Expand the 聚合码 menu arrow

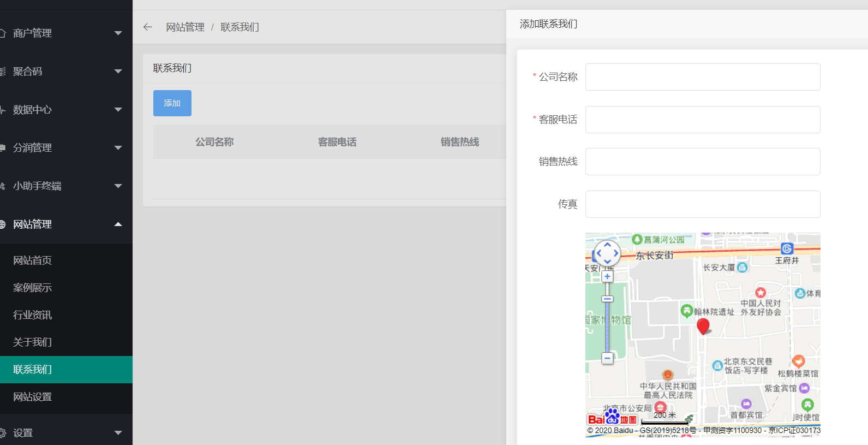click(118, 72)
